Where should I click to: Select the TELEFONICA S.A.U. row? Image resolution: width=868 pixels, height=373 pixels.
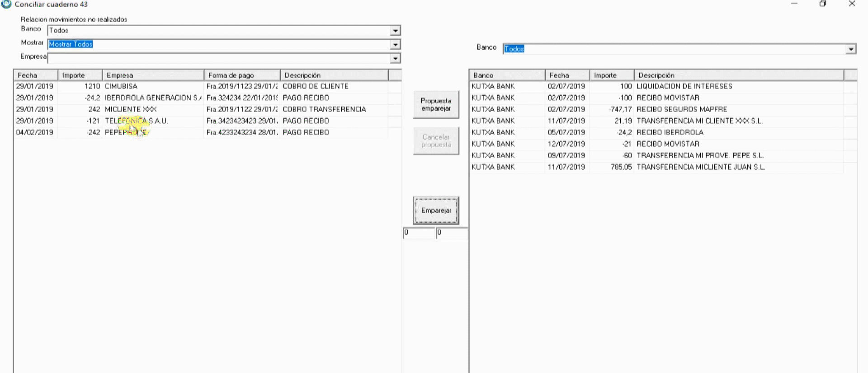pos(136,121)
